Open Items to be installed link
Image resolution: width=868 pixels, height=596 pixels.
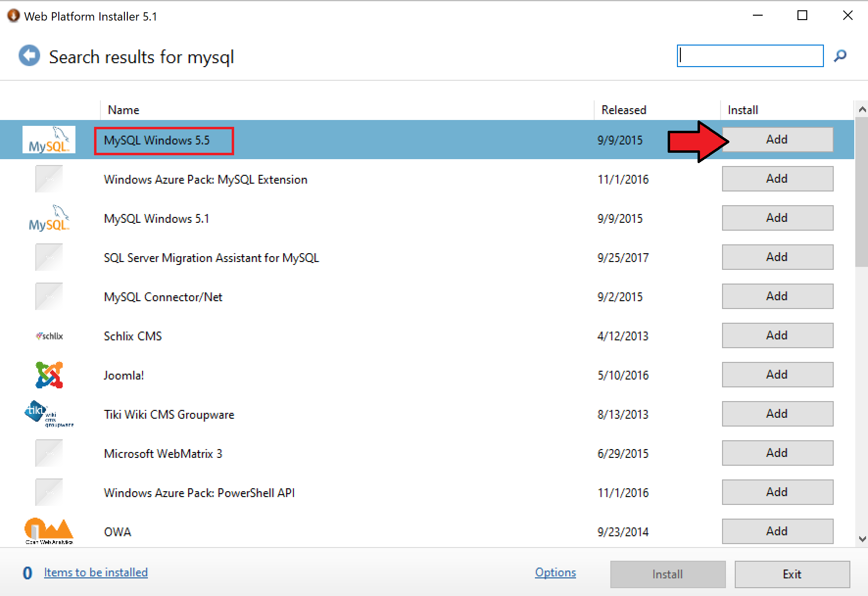(96, 572)
